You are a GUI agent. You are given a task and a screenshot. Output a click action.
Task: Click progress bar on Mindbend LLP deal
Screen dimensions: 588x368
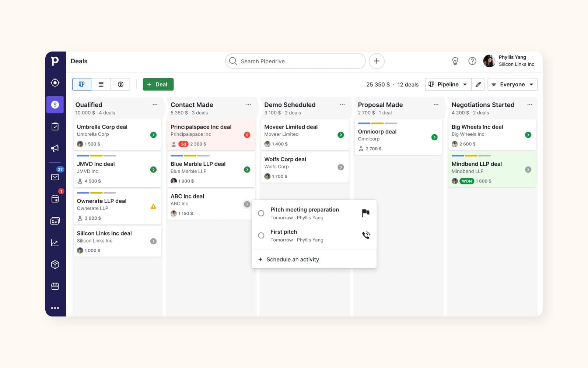tap(471, 156)
